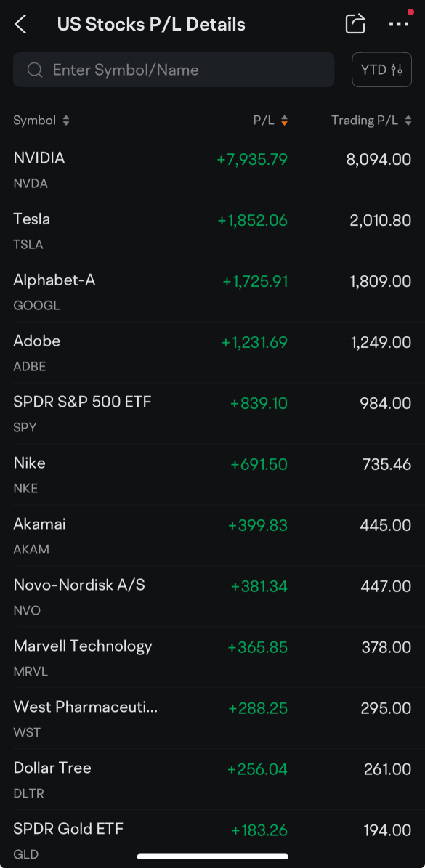Select Marvell Technology MRVL row
425x868 pixels.
[212, 657]
